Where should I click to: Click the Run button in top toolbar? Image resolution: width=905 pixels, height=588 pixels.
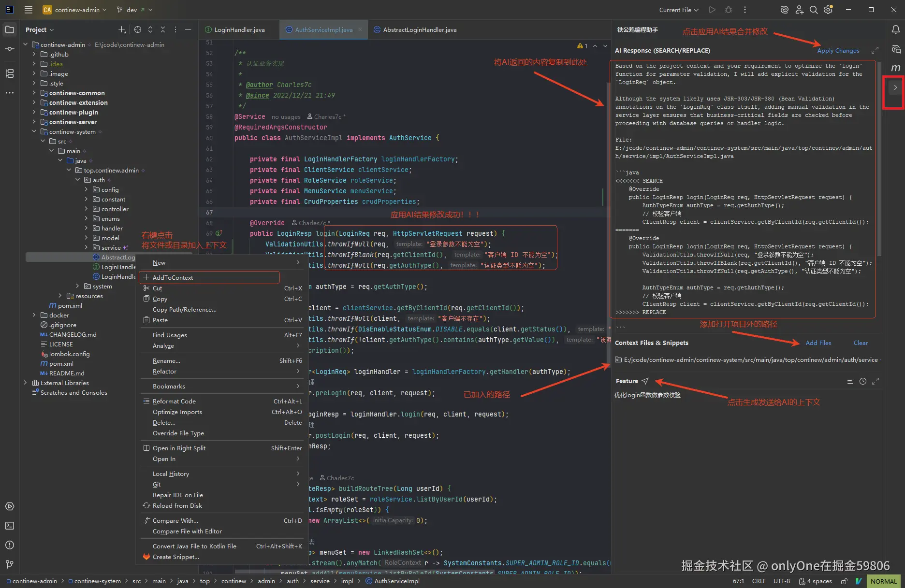click(712, 10)
